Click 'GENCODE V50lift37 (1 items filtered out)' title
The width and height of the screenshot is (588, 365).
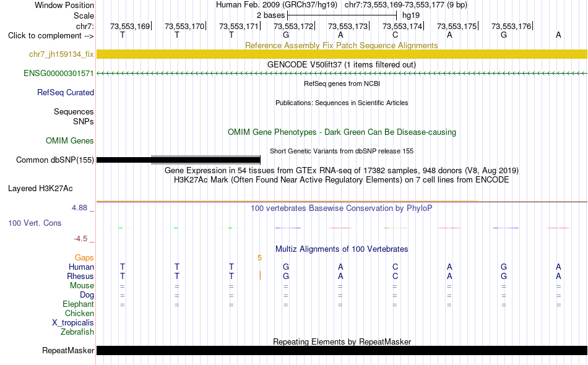click(342, 64)
